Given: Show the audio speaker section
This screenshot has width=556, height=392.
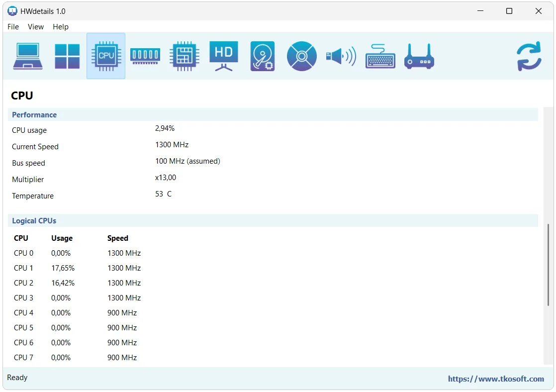Looking at the screenshot, I should click(x=341, y=56).
